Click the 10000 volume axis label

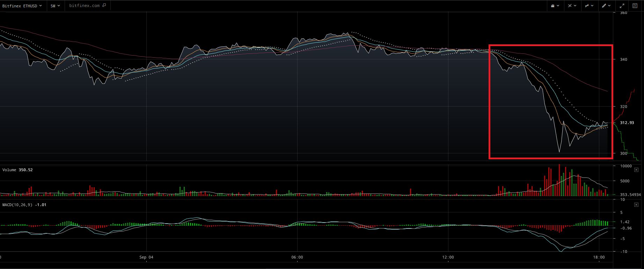pos(626,166)
